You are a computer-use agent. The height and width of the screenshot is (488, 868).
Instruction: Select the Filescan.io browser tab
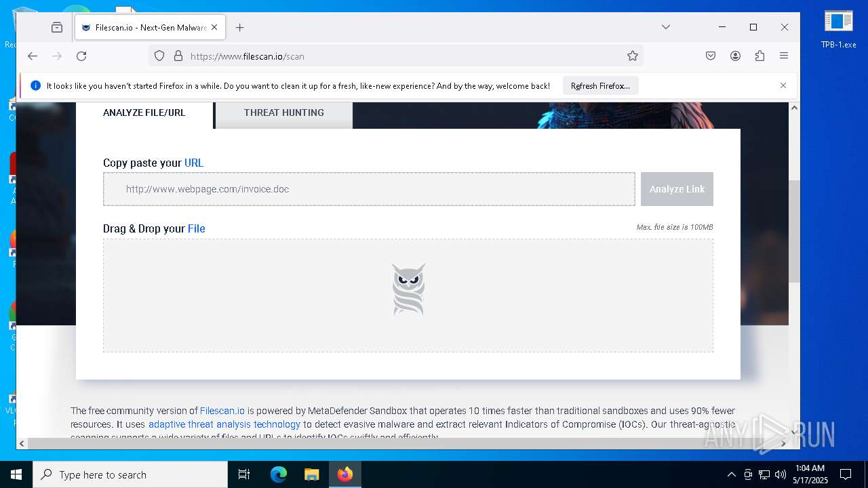click(150, 28)
